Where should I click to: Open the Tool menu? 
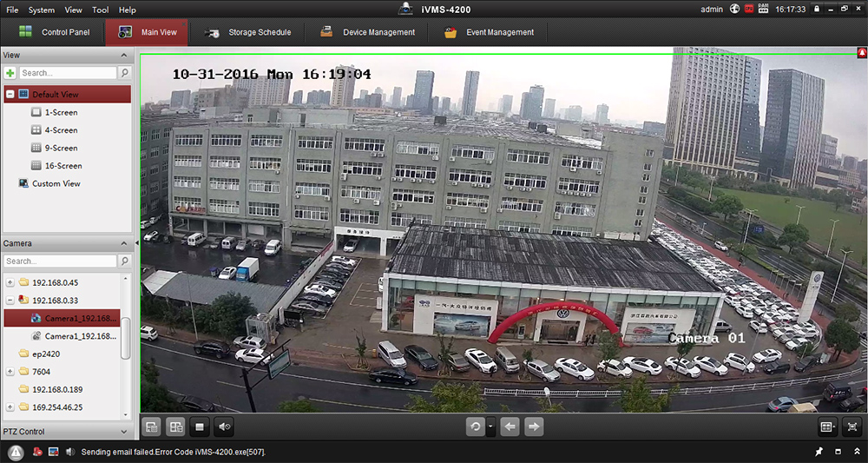point(101,10)
